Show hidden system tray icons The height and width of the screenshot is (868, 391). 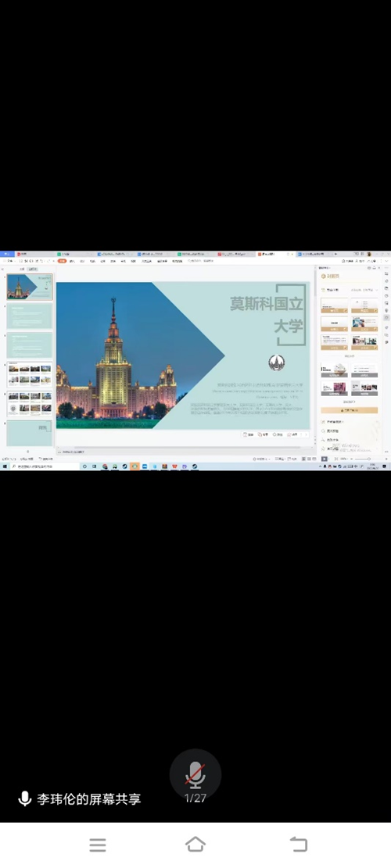tap(320, 466)
